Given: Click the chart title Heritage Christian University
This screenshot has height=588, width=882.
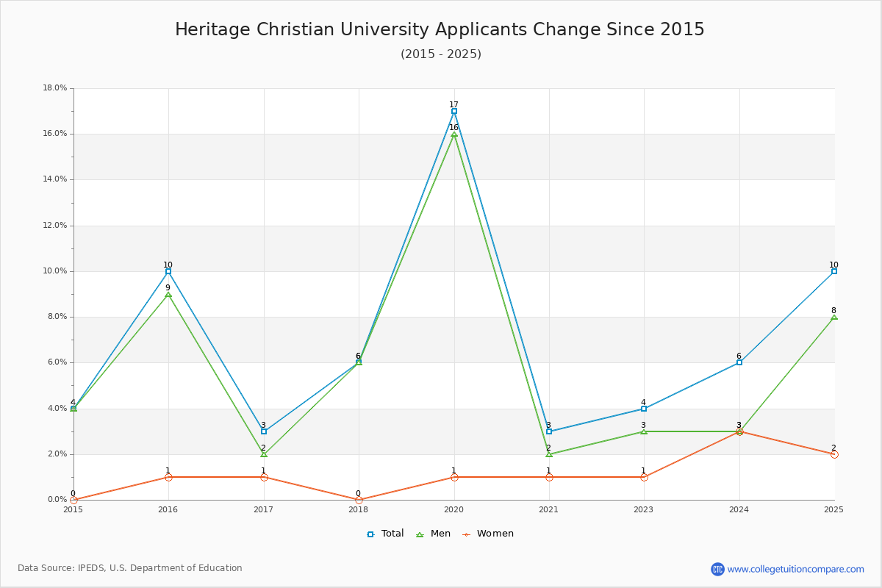Looking at the screenshot, I should point(440,29).
